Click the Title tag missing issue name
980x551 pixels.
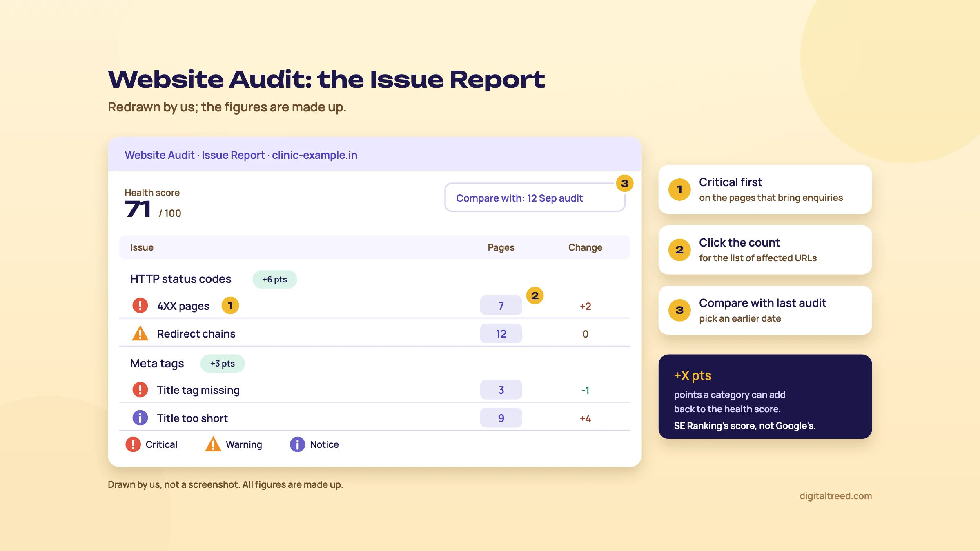198,390
